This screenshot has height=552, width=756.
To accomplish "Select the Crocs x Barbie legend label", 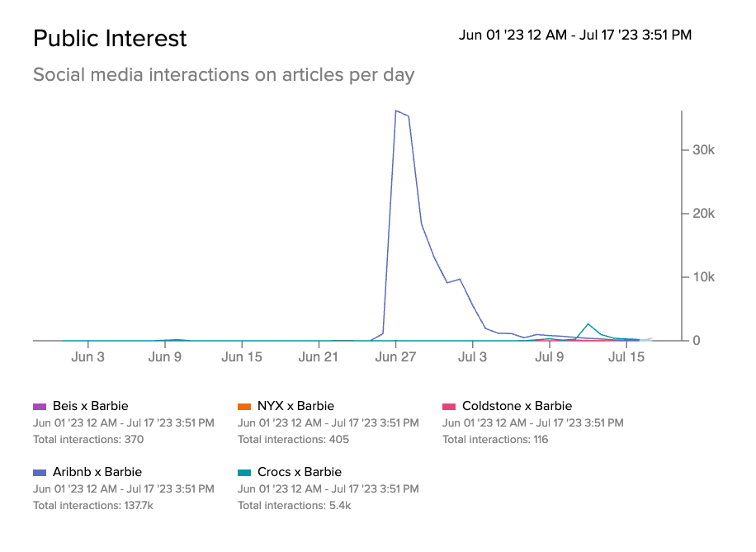I will (x=299, y=472).
